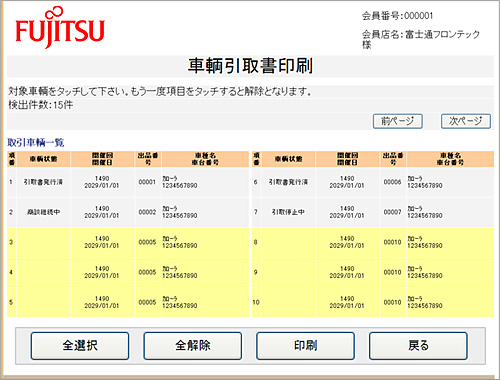500x380 pixels.
Task: Go to next page with 次ページ
Action: click(x=466, y=121)
